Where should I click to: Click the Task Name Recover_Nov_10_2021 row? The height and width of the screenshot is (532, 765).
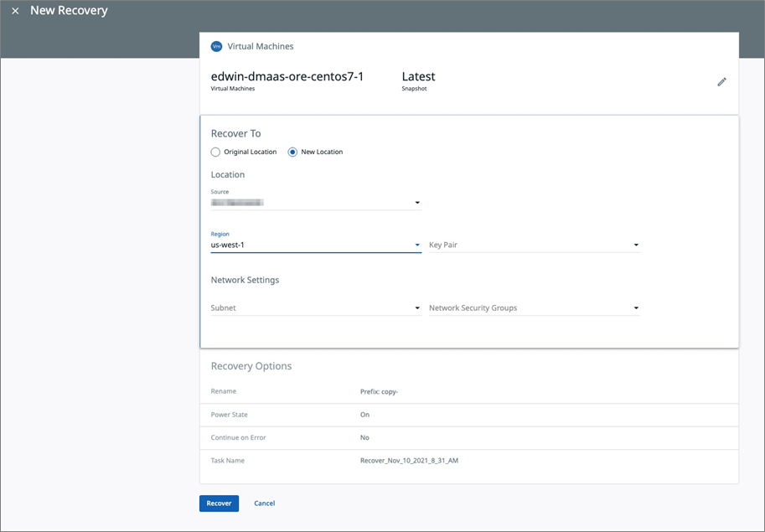[x=410, y=459]
